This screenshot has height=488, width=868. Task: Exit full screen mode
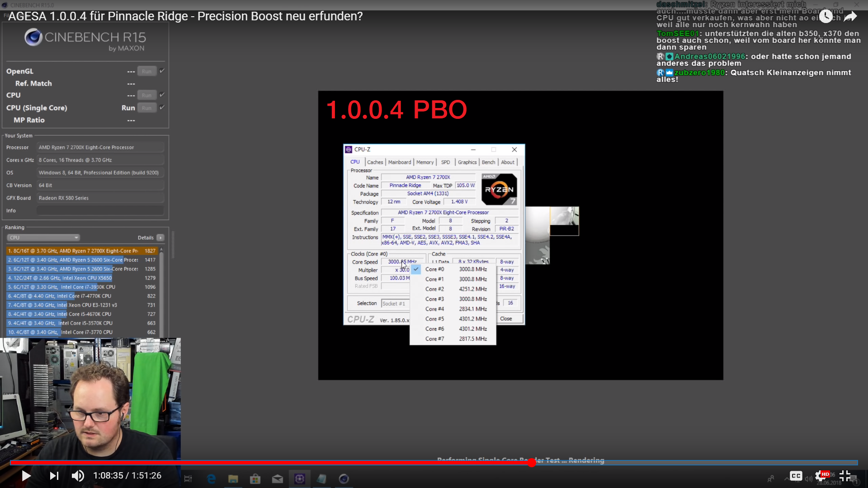coord(845,476)
